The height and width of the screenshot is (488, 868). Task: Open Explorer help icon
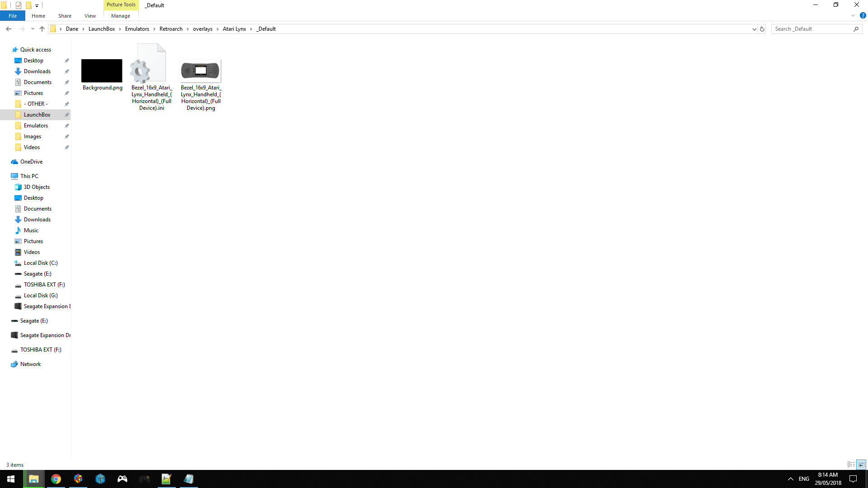pos(863,15)
